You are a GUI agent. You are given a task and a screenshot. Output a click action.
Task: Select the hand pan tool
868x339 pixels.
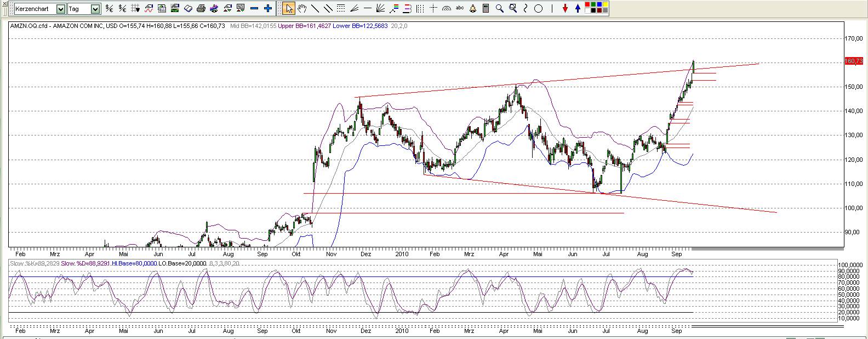[x=302, y=8]
